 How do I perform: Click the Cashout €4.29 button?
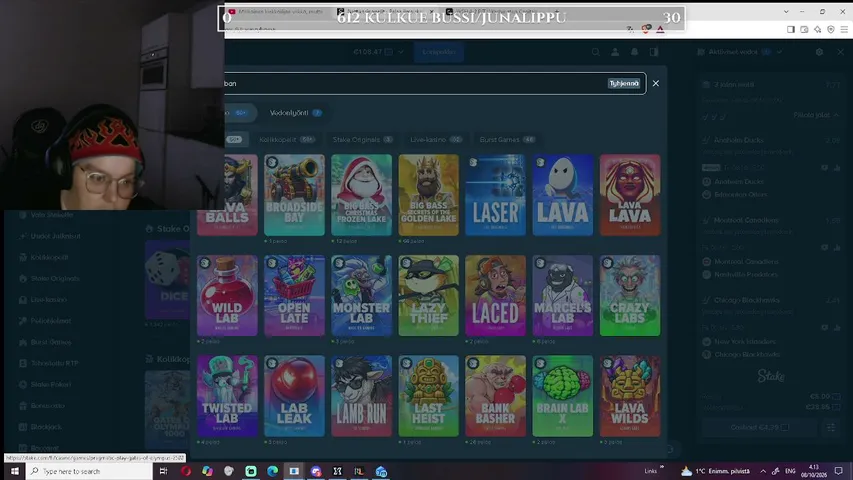pos(759,427)
